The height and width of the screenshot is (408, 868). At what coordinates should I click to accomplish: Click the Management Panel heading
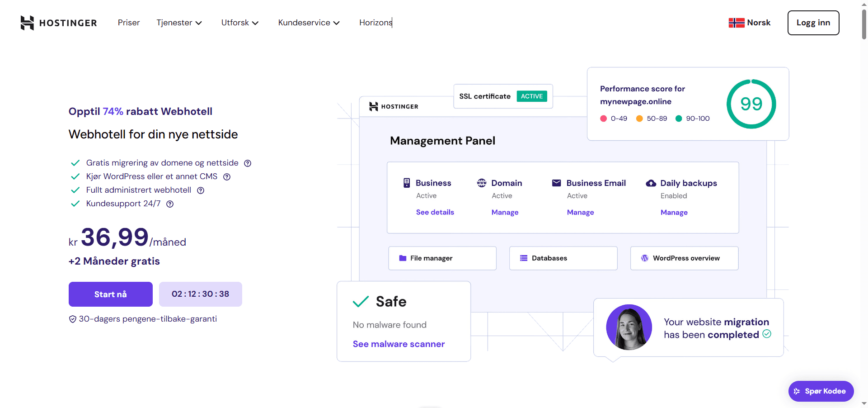pos(442,141)
